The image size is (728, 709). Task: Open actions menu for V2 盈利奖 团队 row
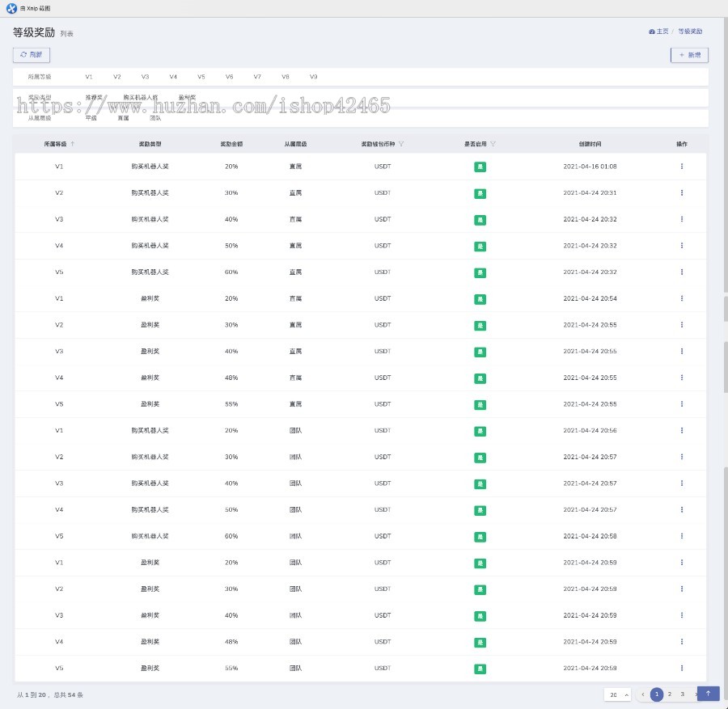click(682, 589)
